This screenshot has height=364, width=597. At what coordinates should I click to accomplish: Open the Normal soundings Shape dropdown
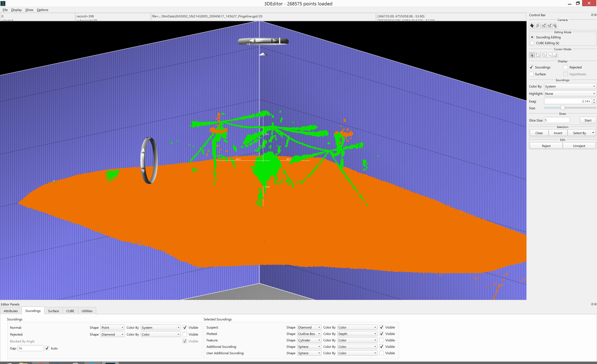(x=112, y=328)
